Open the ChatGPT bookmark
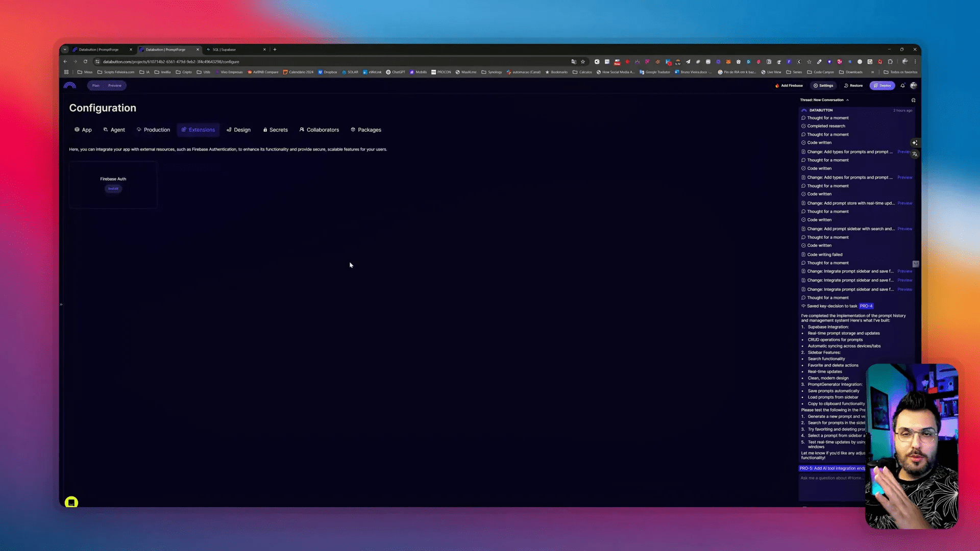The height and width of the screenshot is (551, 980). click(x=396, y=72)
